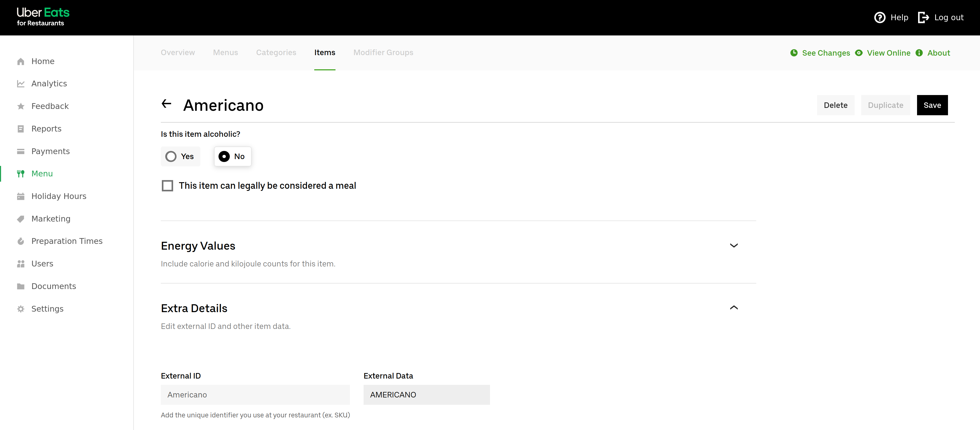Open the See Changes link
The image size is (980, 430).
pos(826,53)
